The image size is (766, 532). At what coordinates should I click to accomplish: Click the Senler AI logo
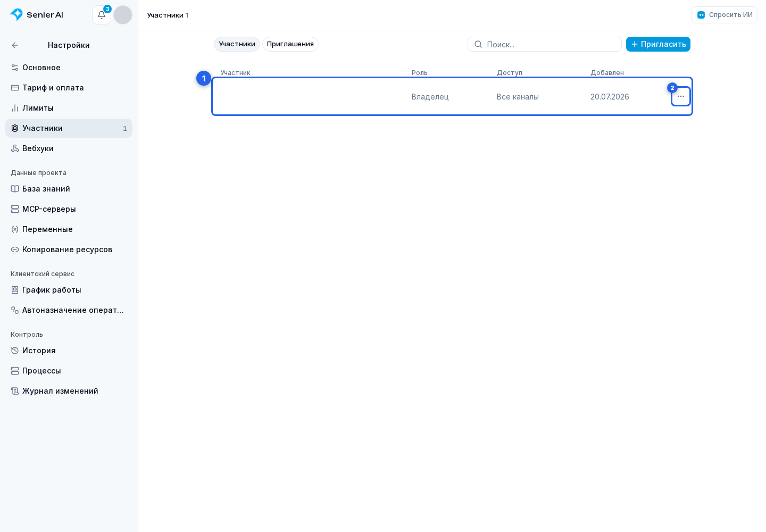tap(37, 15)
